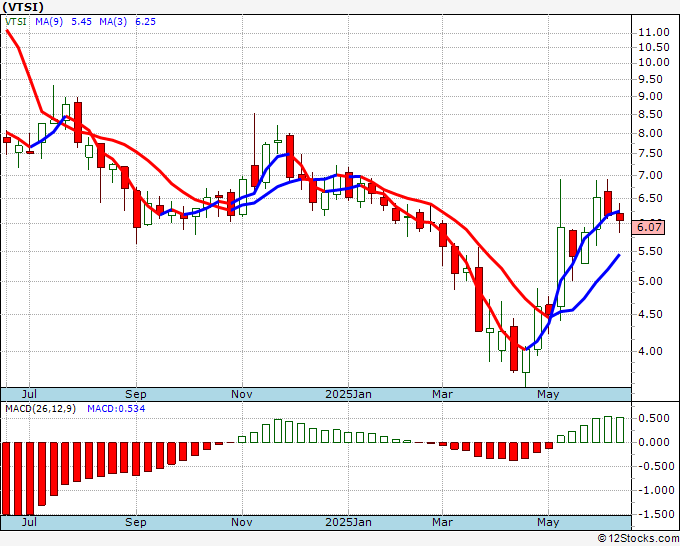Click May on the MACD time axis
This screenshot has height=546, width=680.
click(548, 522)
